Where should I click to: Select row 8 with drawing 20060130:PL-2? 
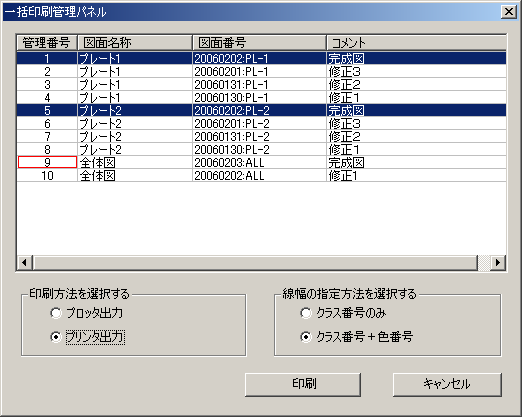[262, 150]
